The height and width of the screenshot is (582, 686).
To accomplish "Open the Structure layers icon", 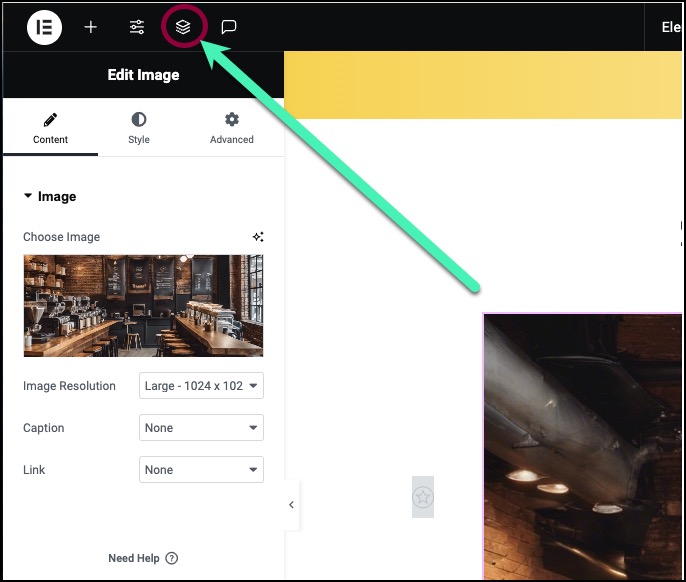I will tap(183, 27).
